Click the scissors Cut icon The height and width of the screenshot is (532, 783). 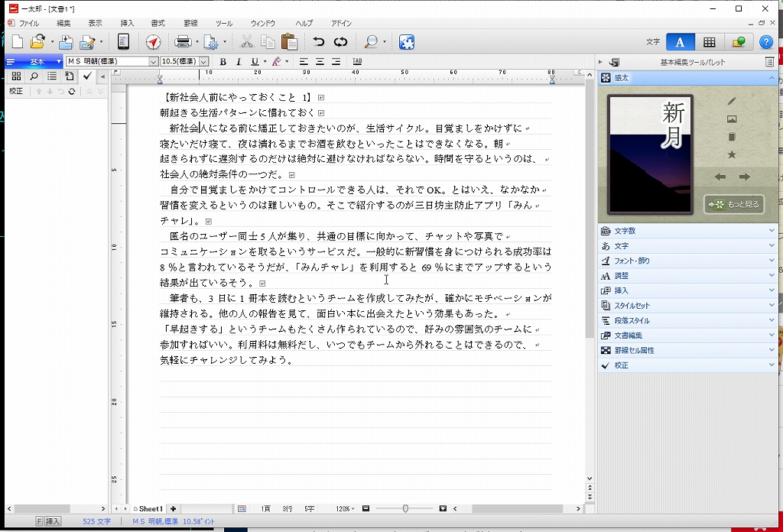pos(246,42)
